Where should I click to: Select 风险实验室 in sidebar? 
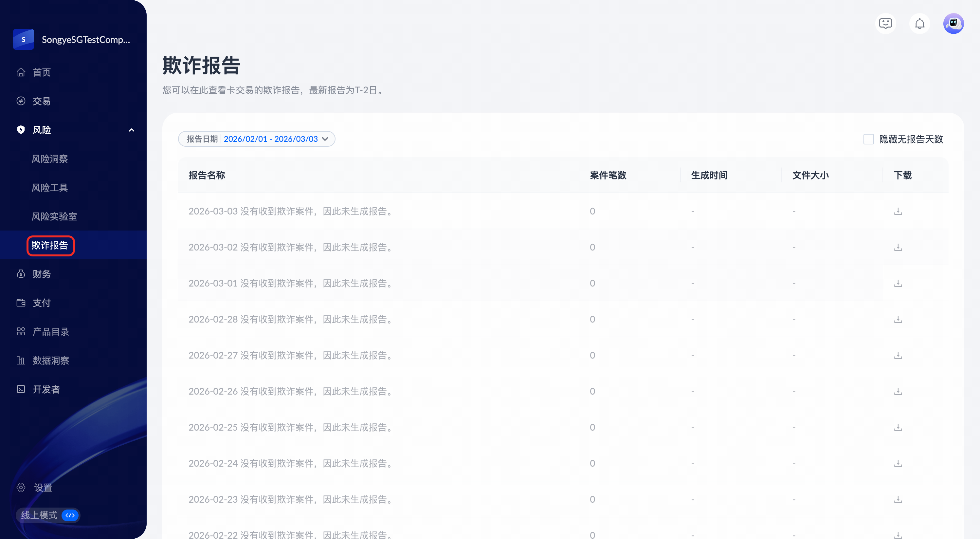pyautogui.click(x=54, y=216)
